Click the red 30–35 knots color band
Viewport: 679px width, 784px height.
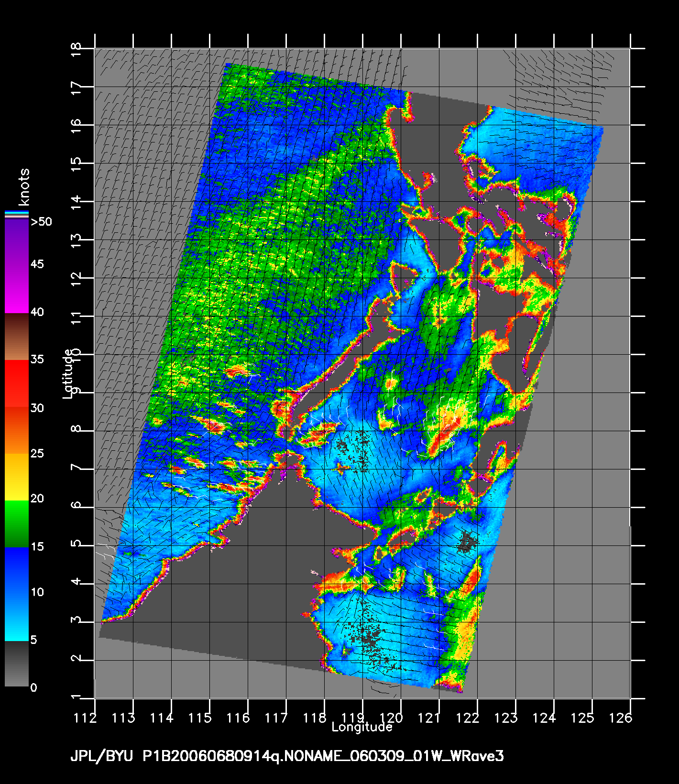click(x=16, y=383)
